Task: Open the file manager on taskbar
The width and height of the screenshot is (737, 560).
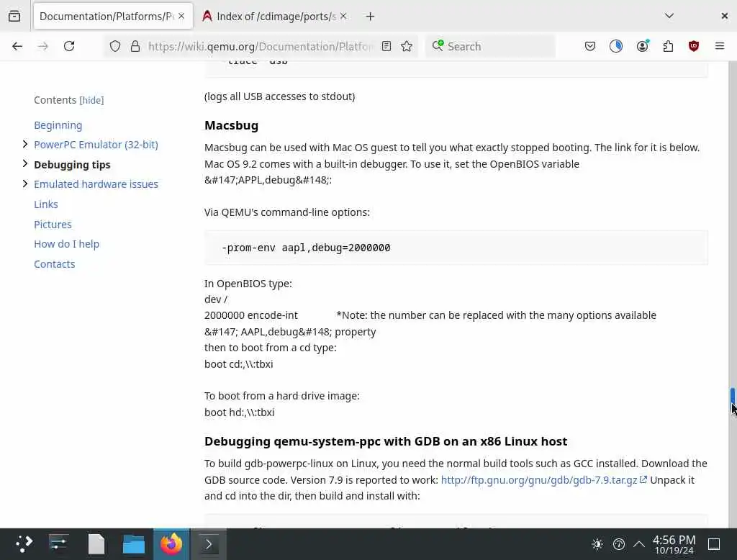Action: [x=134, y=544]
